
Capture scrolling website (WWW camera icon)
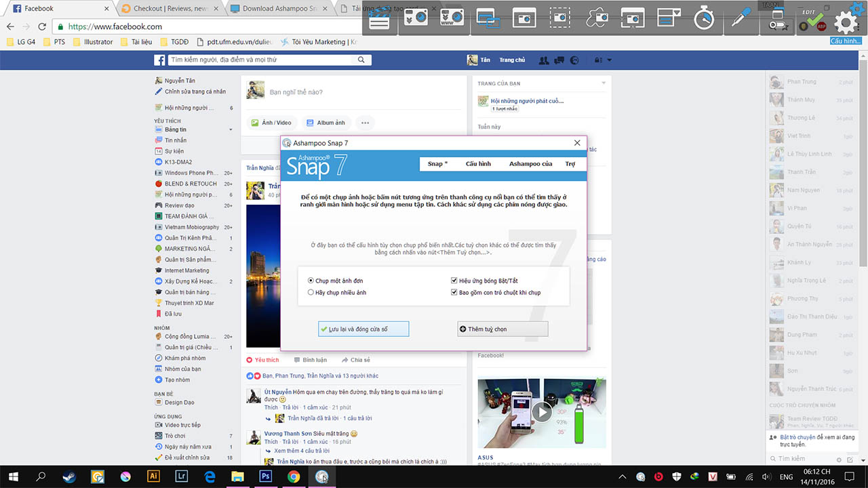point(452,18)
